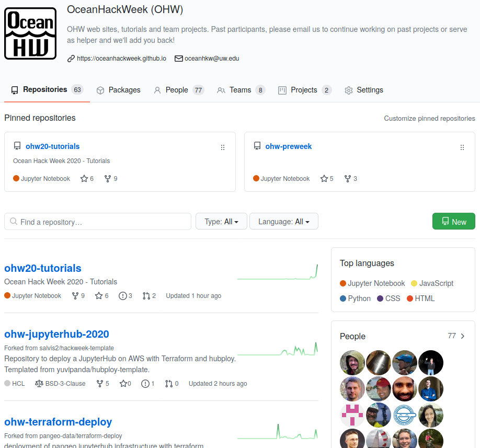Expand the Type: All dropdown

[221, 221]
